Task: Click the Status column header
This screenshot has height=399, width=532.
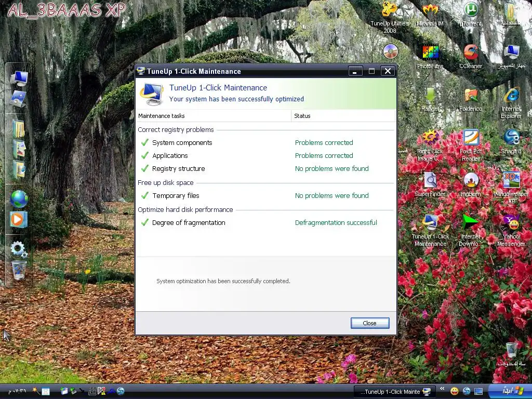Action: (x=343, y=116)
